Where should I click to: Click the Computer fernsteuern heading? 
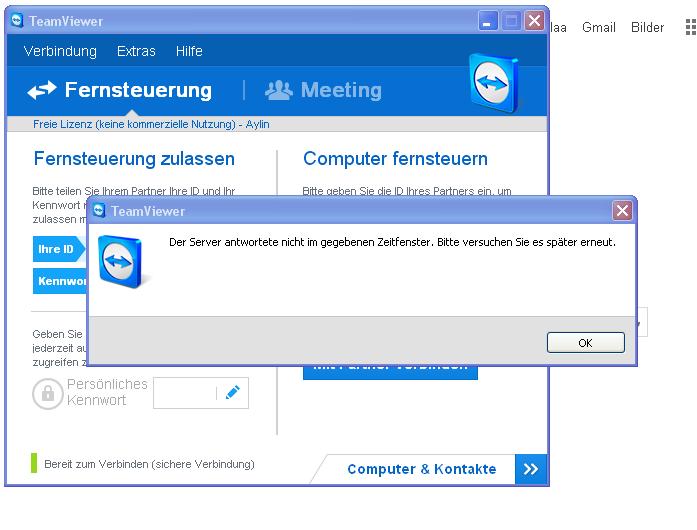(395, 159)
